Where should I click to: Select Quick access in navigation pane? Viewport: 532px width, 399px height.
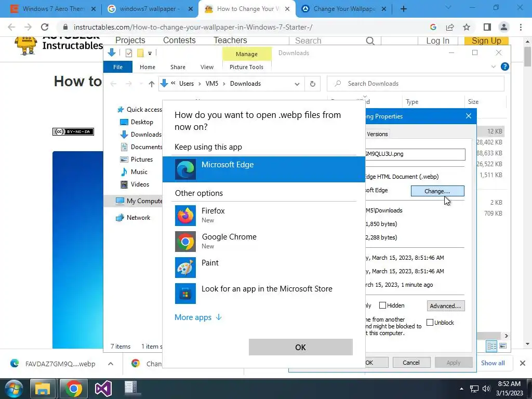pos(140,109)
